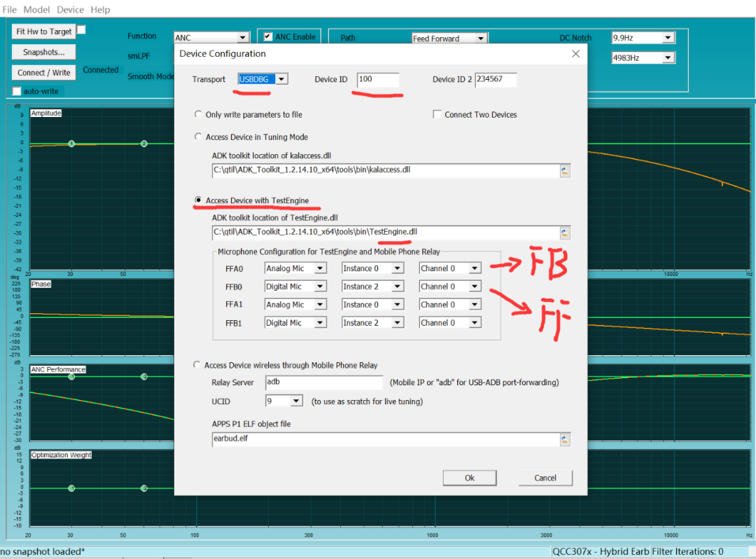Open the Model menu
756x559 pixels.
coord(36,10)
